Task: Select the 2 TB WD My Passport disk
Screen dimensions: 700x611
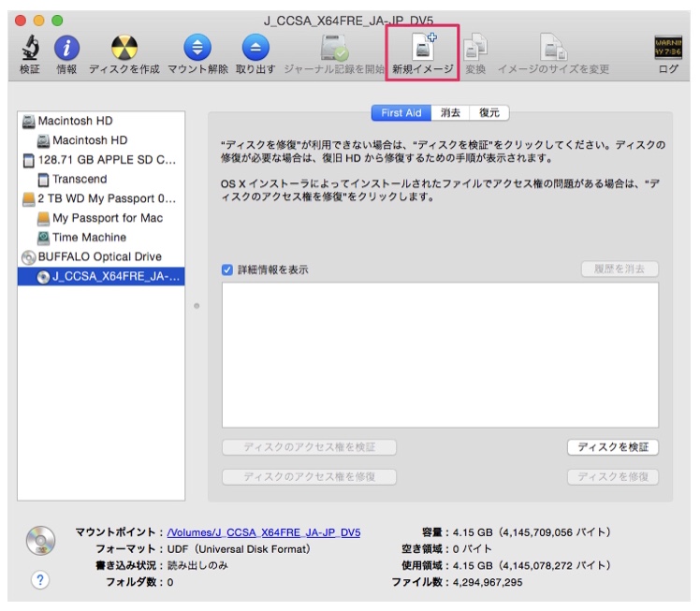Action: (x=107, y=198)
